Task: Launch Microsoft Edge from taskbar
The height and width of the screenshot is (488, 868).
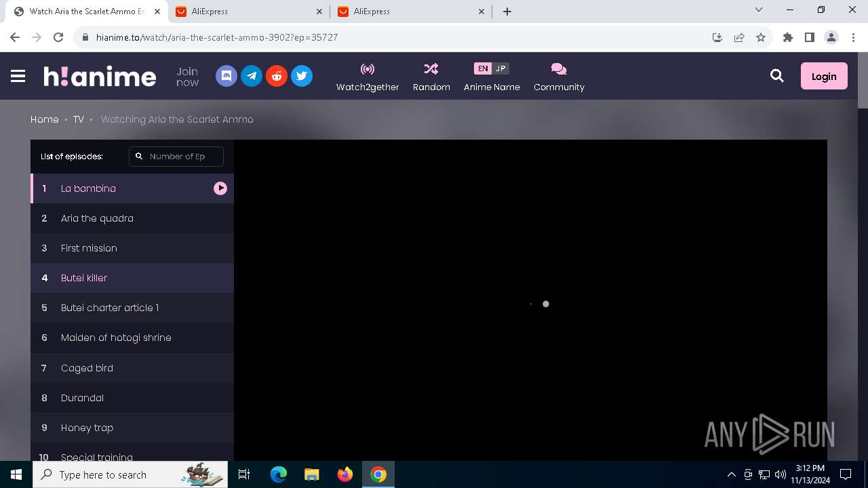Action: pos(279,474)
